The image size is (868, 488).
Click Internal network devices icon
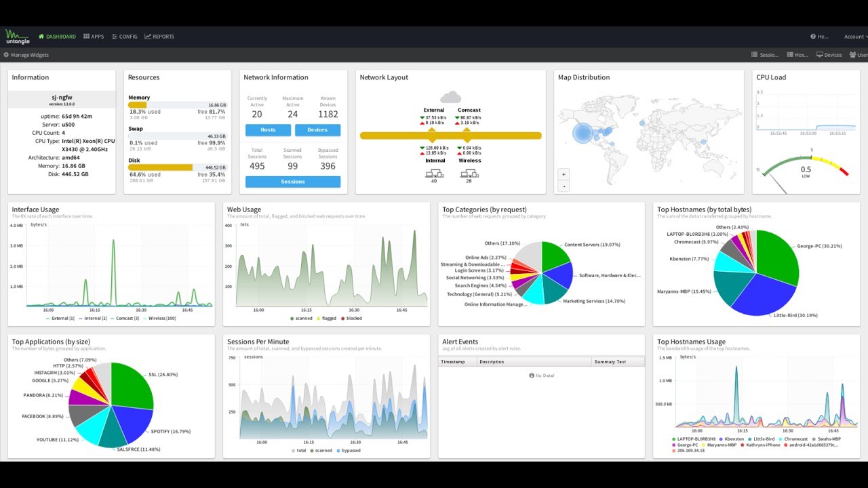[x=434, y=174]
